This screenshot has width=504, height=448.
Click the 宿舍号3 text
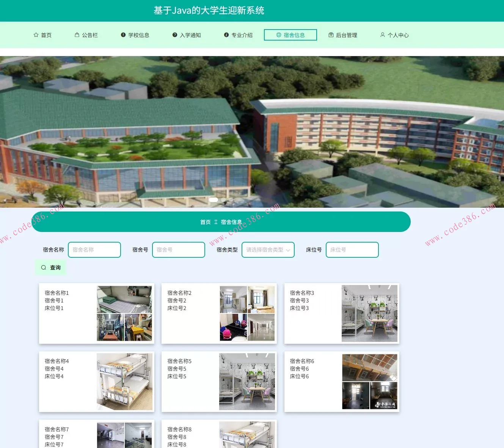[299, 301]
